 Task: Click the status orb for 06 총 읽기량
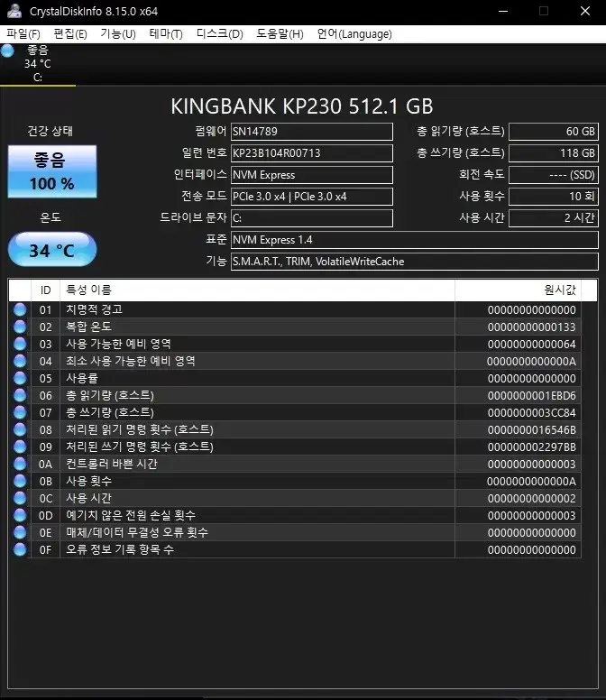click(20, 395)
